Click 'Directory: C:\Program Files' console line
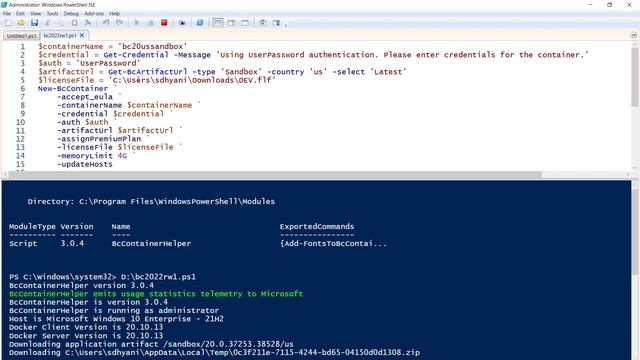 point(151,202)
